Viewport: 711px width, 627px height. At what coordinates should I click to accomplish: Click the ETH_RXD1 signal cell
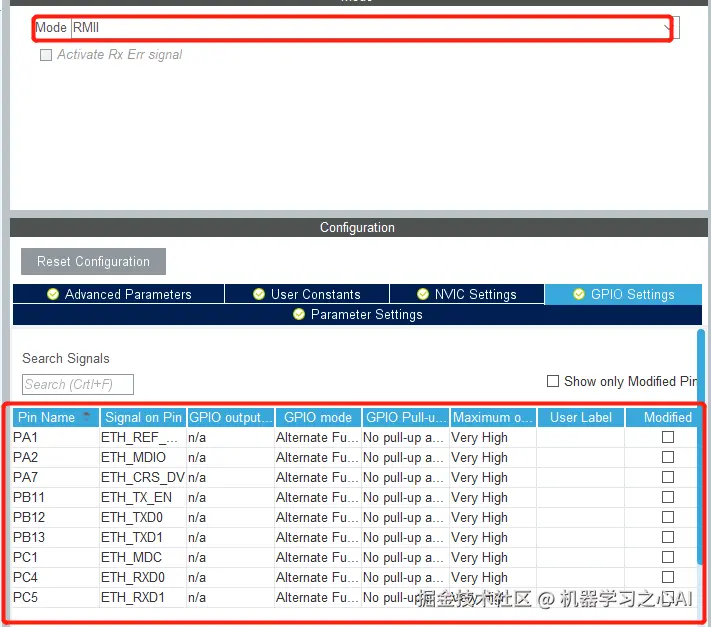(x=143, y=597)
